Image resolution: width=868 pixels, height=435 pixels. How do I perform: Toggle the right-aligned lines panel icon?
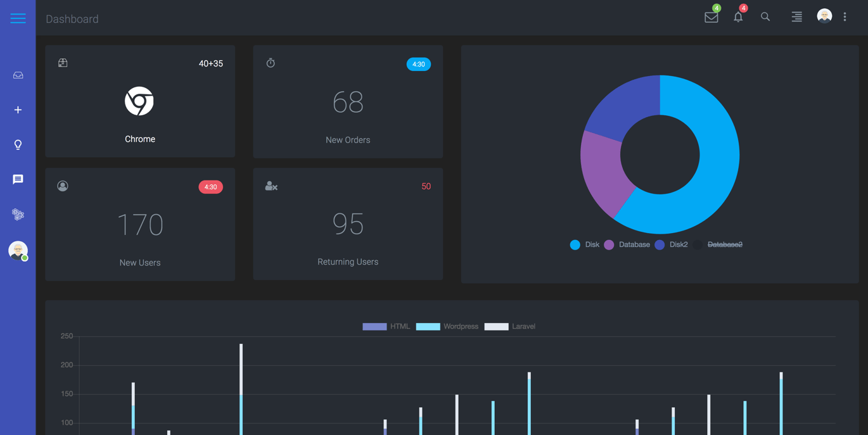(x=796, y=17)
